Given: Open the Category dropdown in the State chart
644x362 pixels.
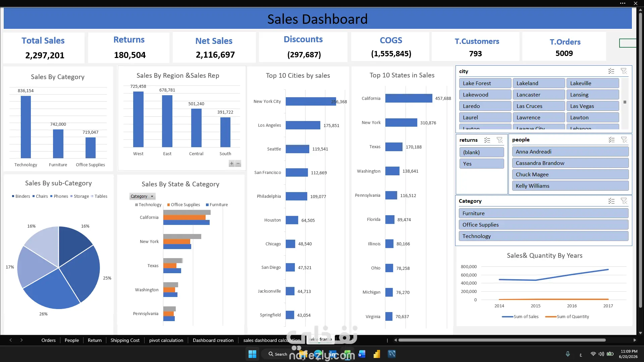Looking at the screenshot, I should (142, 196).
